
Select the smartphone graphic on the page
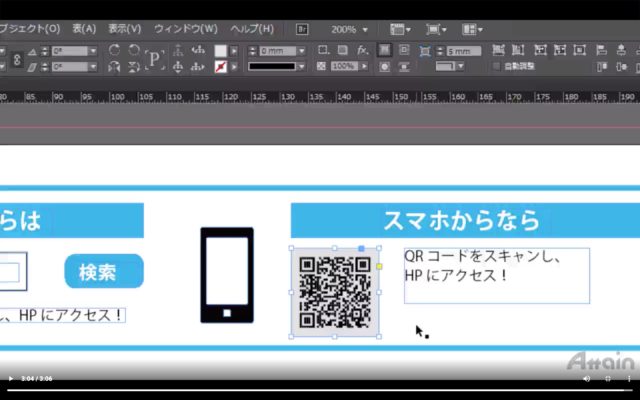click(227, 275)
